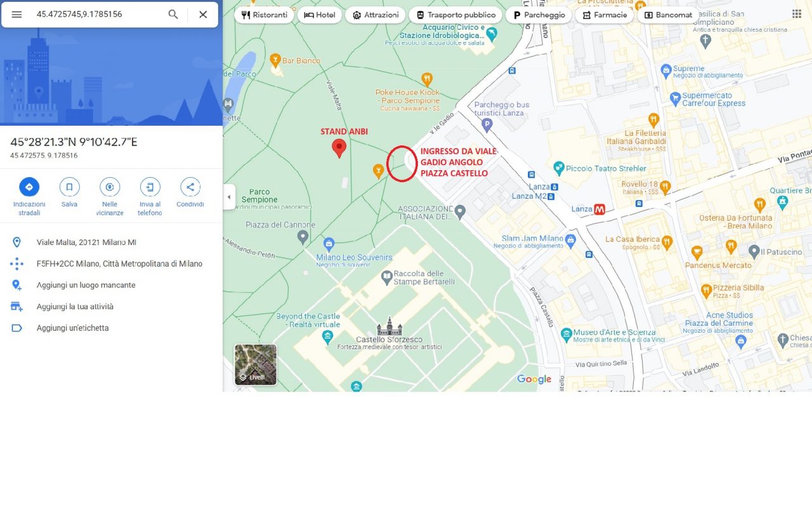Click La Filetteria Italiana Garibaldi marker
812x513 pixels.
pos(654,119)
